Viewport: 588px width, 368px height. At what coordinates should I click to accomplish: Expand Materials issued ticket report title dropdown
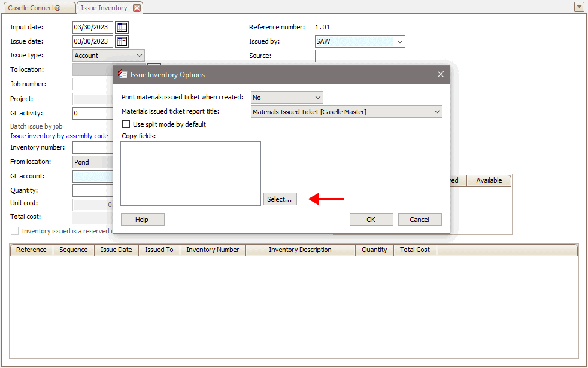tap(437, 112)
